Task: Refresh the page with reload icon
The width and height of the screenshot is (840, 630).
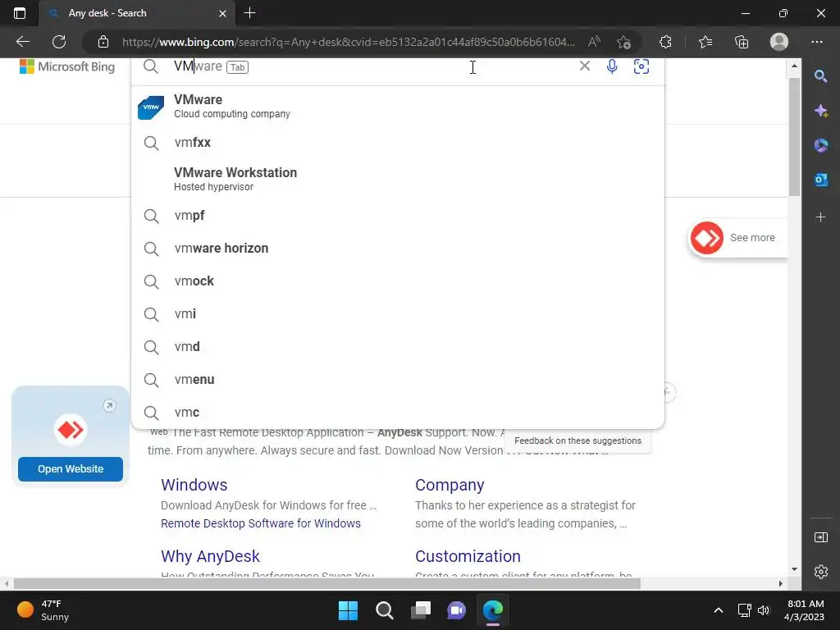Action: pyautogui.click(x=59, y=42)
